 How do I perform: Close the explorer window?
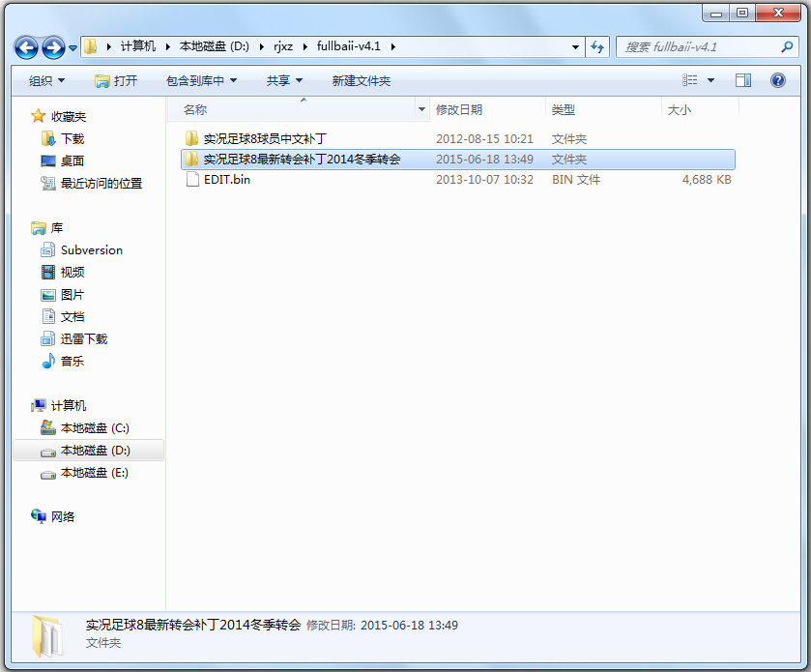click(x=778, y=13)
